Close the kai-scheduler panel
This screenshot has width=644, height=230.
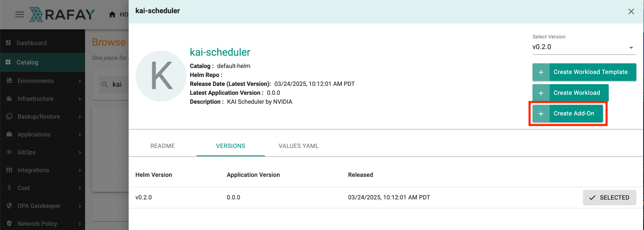(x=631, y=11)
